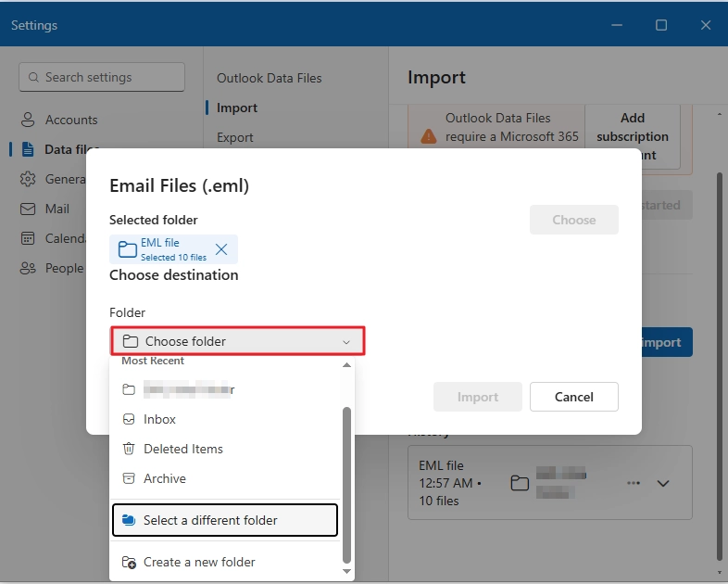Screen dimensions: 728x584
Task: Click the EML file folder icon chip
Action: 127,249
